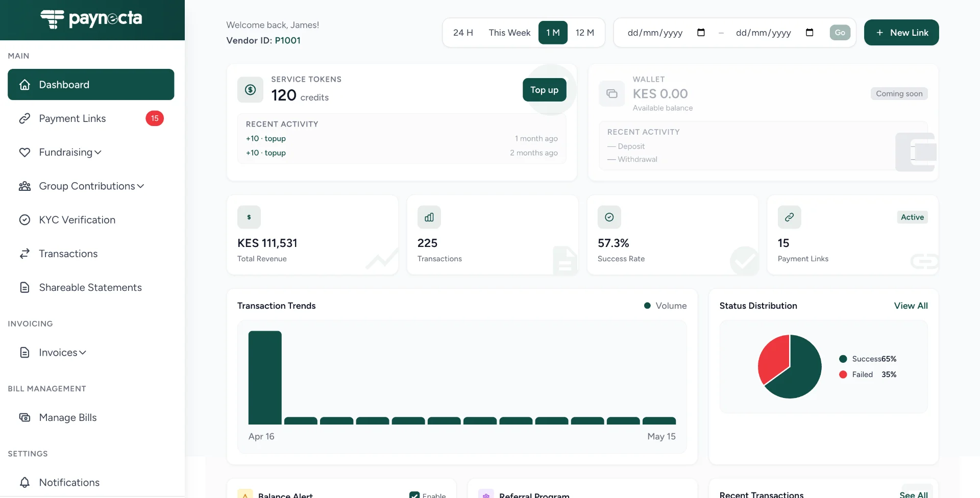Viewport: 980px width, 498px height.
Task: Click View All in Status Distribution
Action: pos(911,306)
